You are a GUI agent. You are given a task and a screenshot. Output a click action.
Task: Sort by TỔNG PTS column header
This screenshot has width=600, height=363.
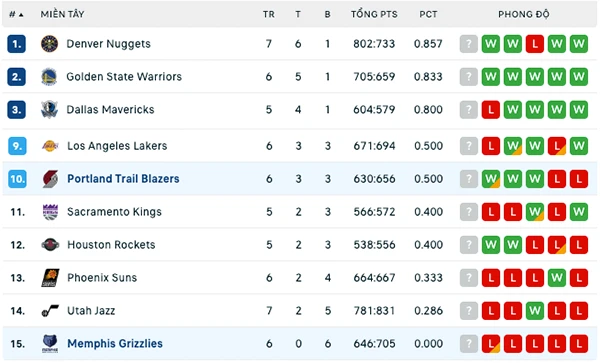point(374,15)
